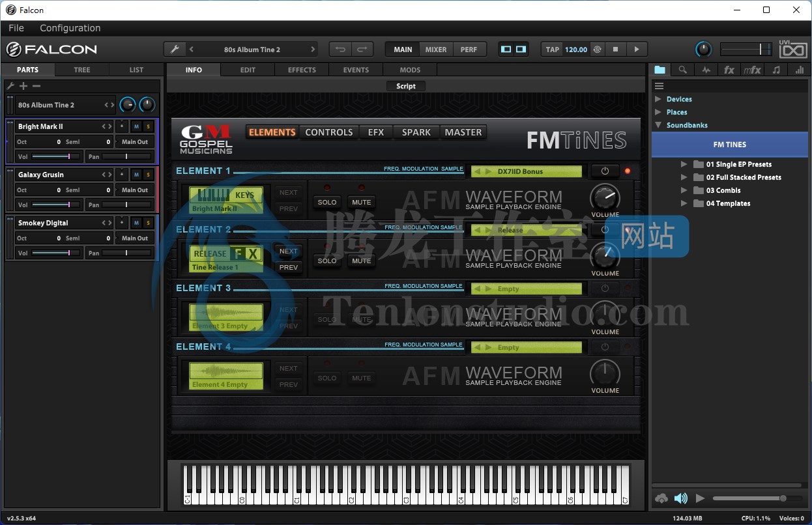
Task: Open the File menu
Action: tap(16, 28)
